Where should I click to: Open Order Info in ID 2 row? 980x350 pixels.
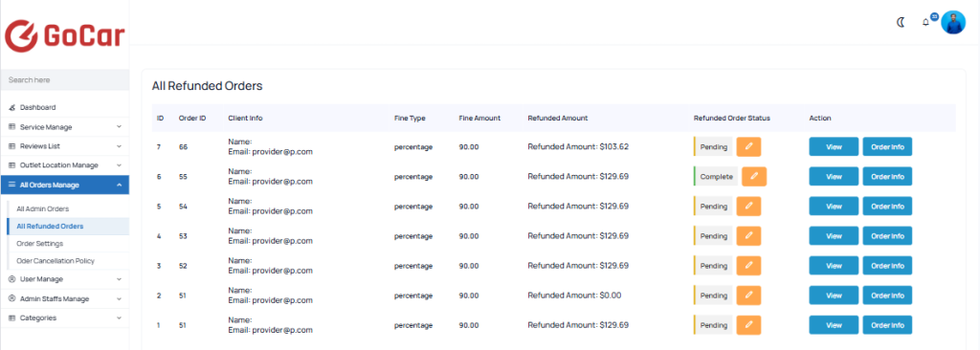click(887, 295)
